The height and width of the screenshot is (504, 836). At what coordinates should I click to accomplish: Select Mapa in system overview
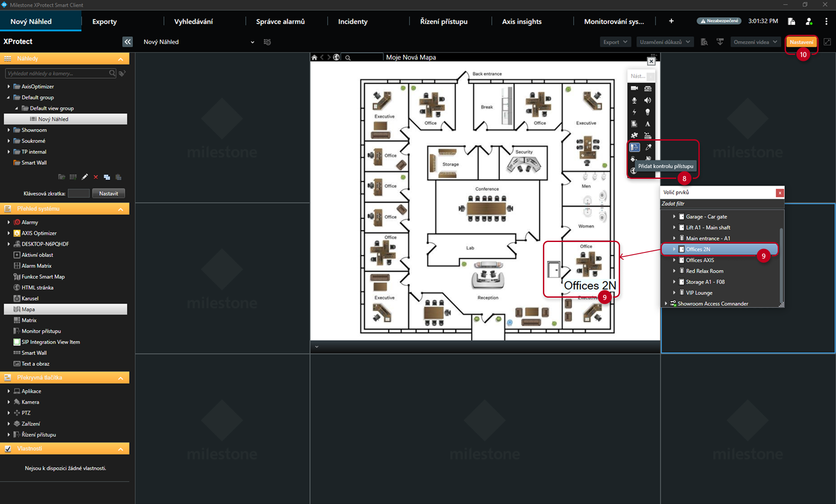(x=65, y=309)
